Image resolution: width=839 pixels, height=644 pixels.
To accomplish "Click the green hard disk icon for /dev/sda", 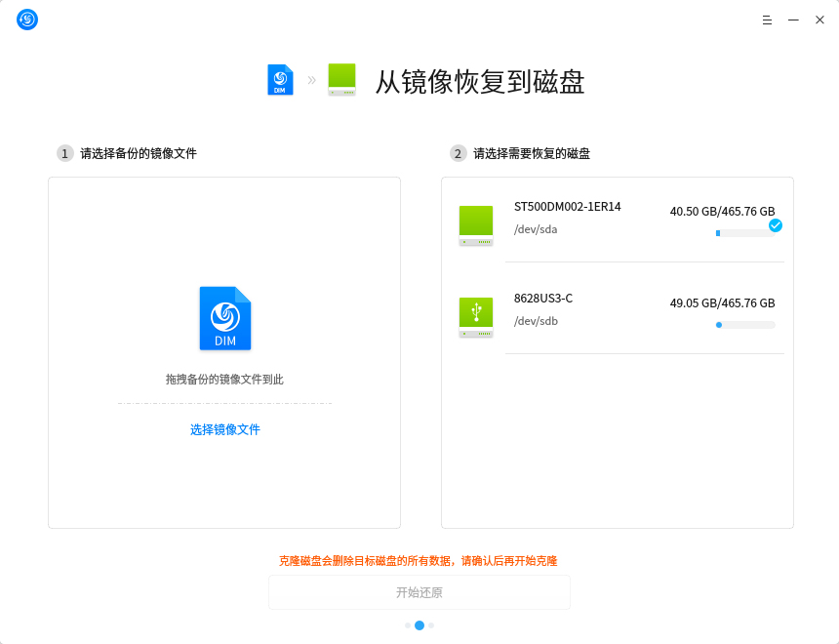I will point(476,225).
